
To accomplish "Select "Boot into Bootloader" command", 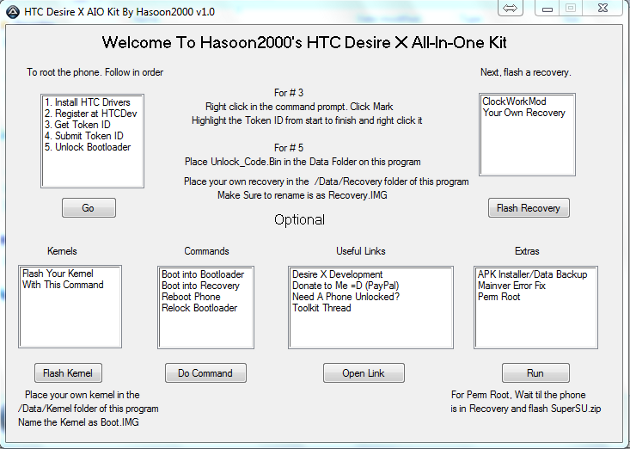I will pos(202,274).
